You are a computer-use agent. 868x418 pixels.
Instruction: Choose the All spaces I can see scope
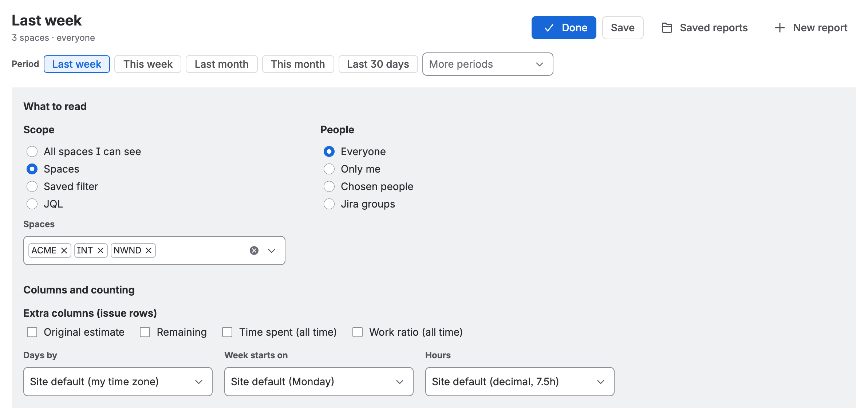pyautogui.click(x=32, y=151)
